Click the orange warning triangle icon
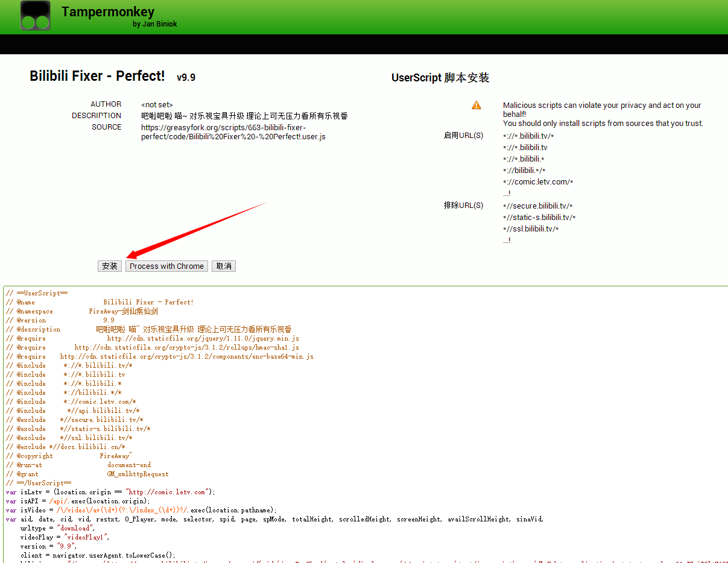 [x=476, y=105]
